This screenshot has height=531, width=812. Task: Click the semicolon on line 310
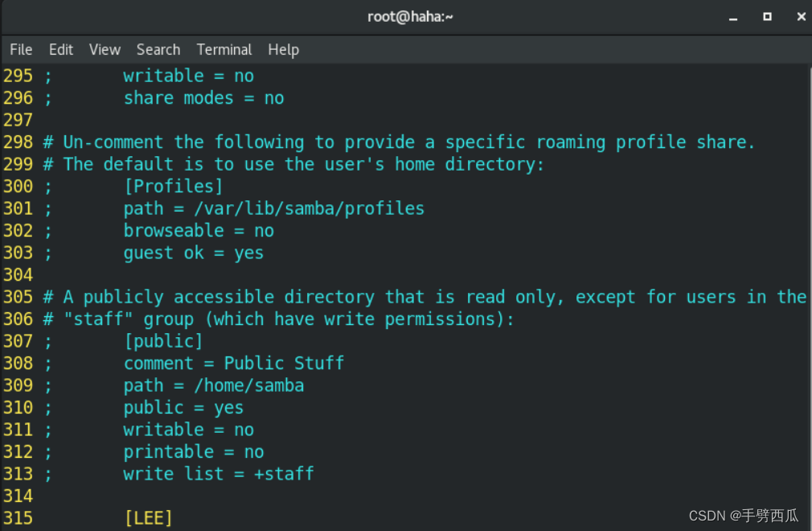(48, 409)
